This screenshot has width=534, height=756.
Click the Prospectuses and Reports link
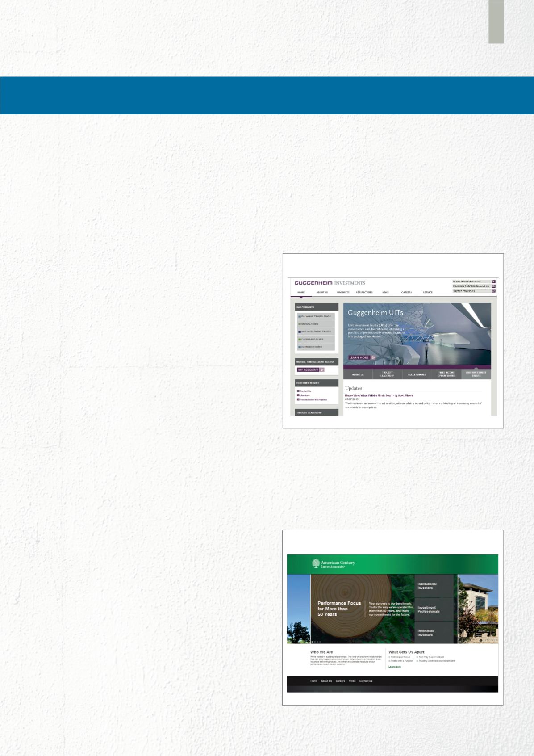313,399
